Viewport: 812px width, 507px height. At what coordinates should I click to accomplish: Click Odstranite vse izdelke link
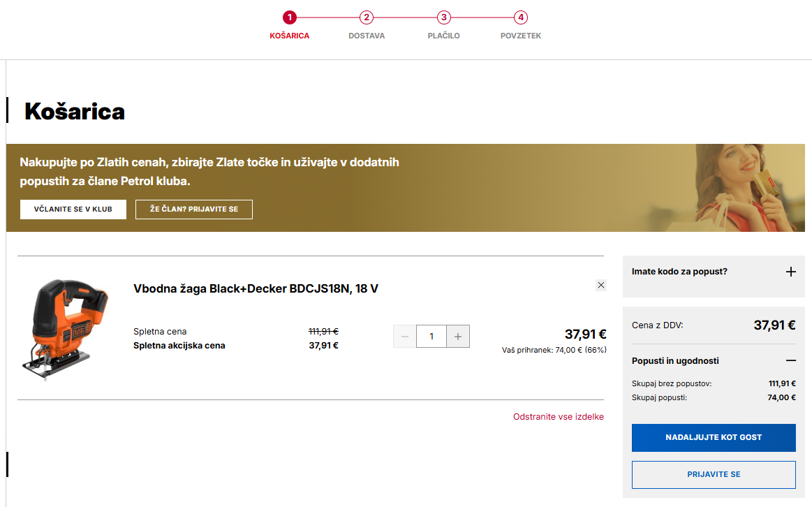click(x=558, y=417)
